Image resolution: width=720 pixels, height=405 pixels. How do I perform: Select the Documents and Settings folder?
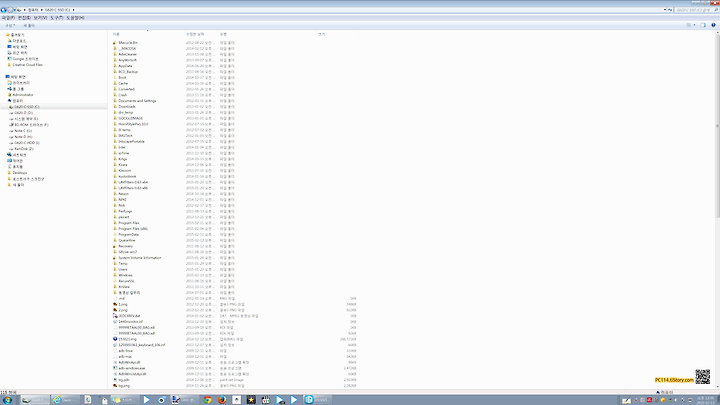coord(137,101)
